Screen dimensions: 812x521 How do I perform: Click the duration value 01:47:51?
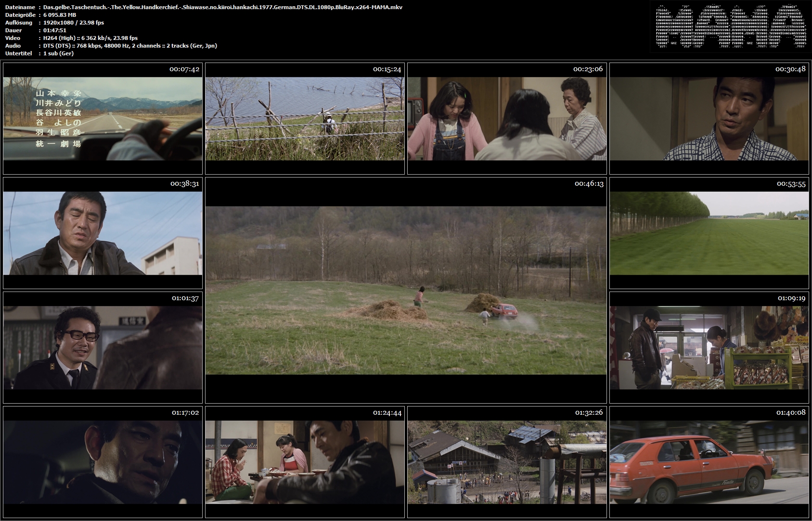point(55,30)
